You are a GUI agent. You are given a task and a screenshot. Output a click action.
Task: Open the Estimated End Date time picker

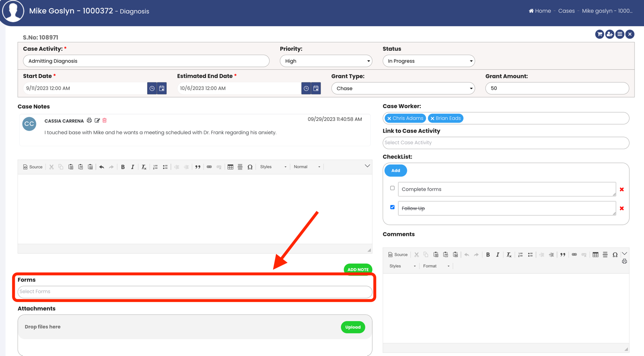306,88
